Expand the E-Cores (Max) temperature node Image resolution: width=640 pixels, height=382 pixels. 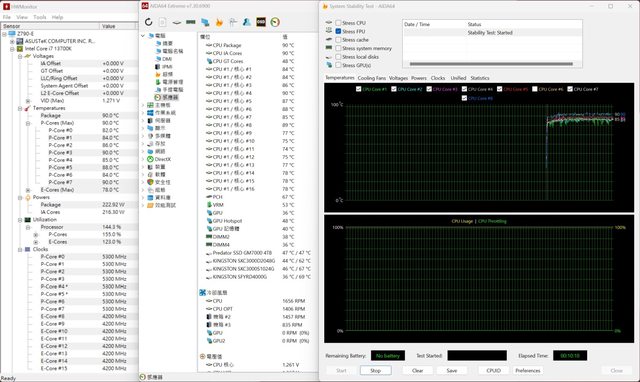click(x=28, y=190)
